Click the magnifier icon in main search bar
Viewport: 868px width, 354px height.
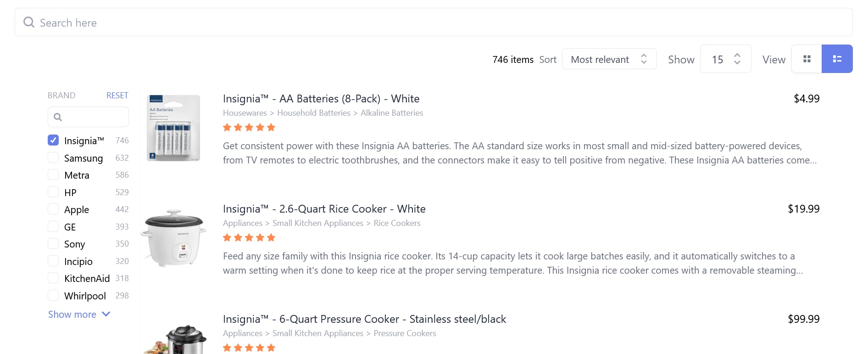click(x=29, y=22)
